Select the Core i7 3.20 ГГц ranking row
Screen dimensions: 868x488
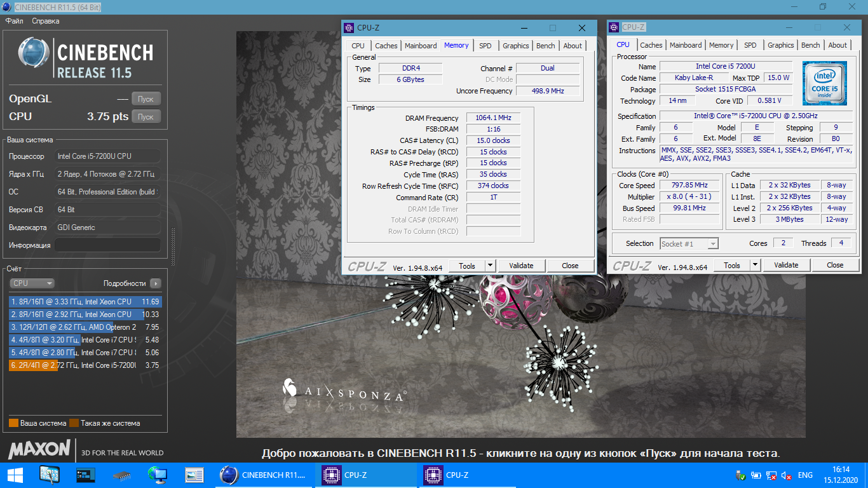[x=85, y=340]
